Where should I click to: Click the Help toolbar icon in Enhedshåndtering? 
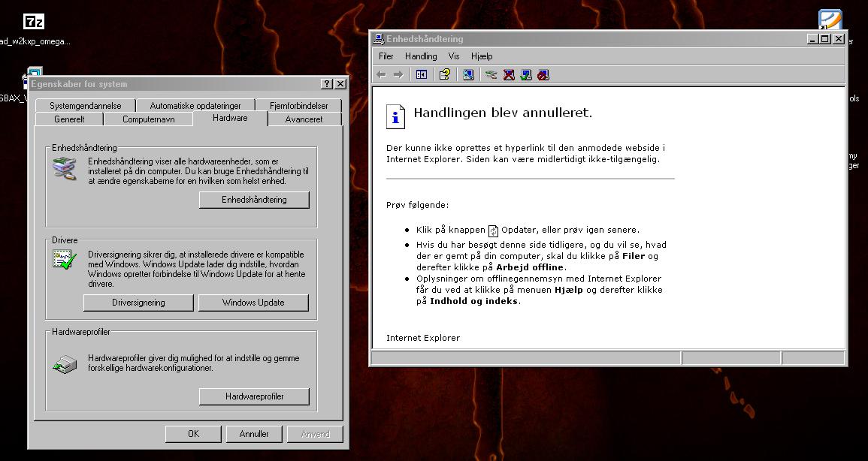click(444, 74)
